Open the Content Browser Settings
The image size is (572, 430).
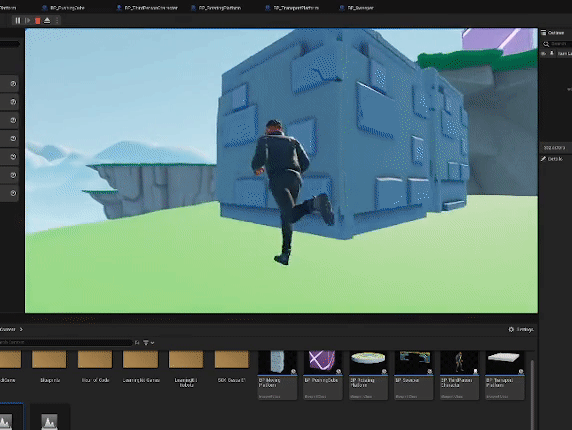521,329
